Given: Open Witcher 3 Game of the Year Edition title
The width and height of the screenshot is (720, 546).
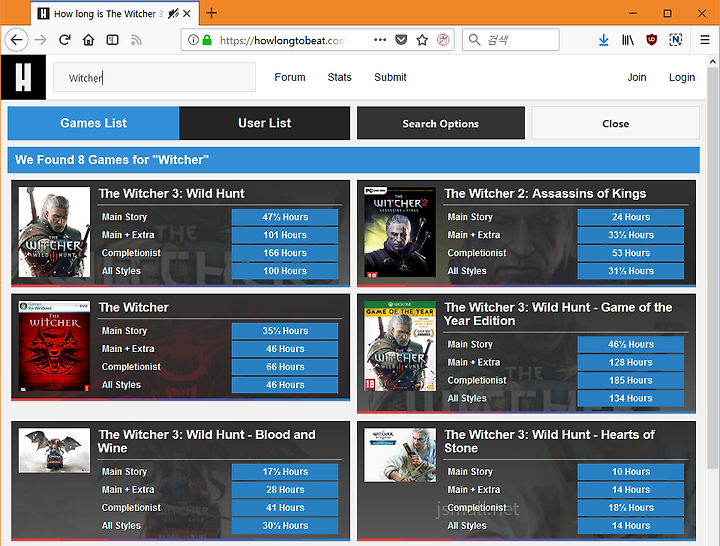Looking at the screenshot, I should click(x=558, y=314).
